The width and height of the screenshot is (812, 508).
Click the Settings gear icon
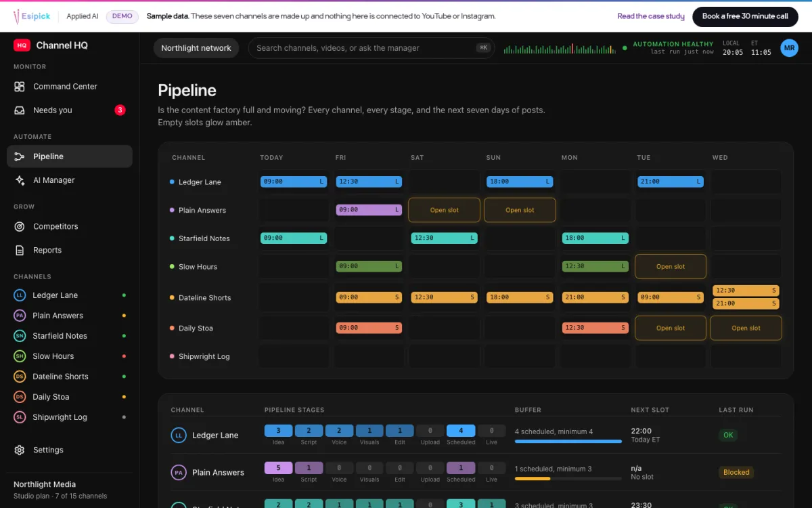tap(20, 450)
